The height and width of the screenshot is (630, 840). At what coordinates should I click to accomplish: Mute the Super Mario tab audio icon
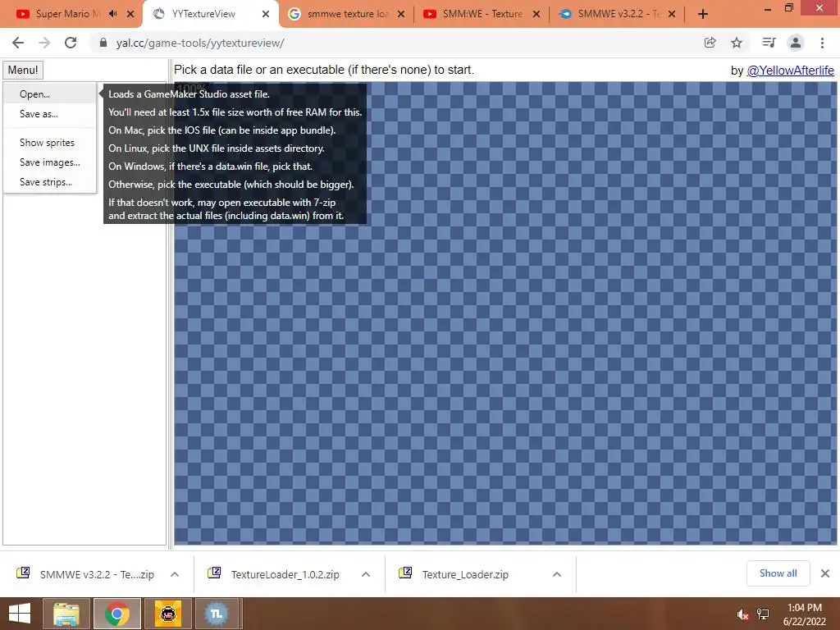click(x=112, y=14)
